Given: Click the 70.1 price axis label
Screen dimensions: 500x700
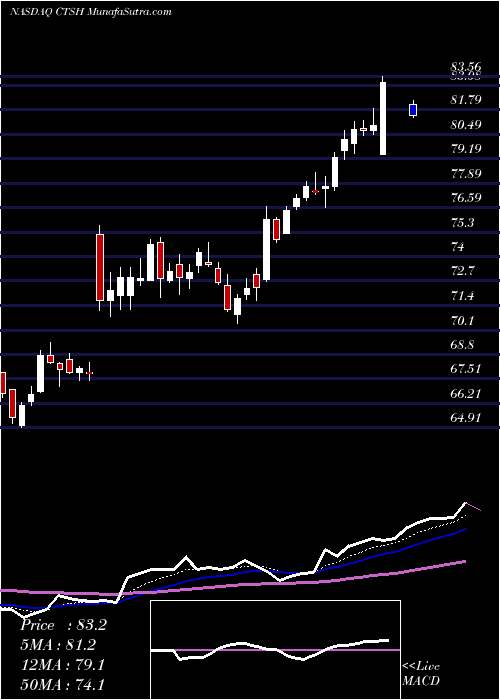Looking at the screenshot, I should tap(462, 321).
